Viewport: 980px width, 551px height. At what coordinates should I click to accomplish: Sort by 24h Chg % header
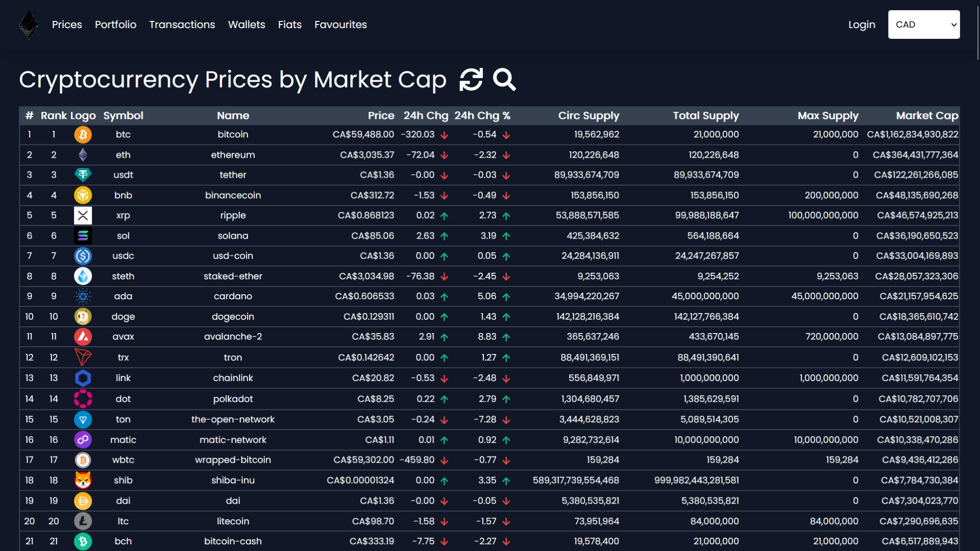[482, 116]
